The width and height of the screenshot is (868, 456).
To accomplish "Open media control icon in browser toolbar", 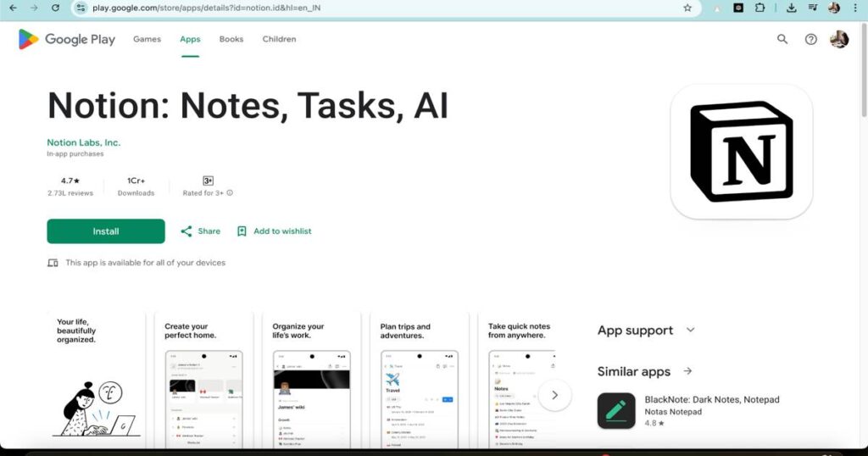I will pos(813,8).
